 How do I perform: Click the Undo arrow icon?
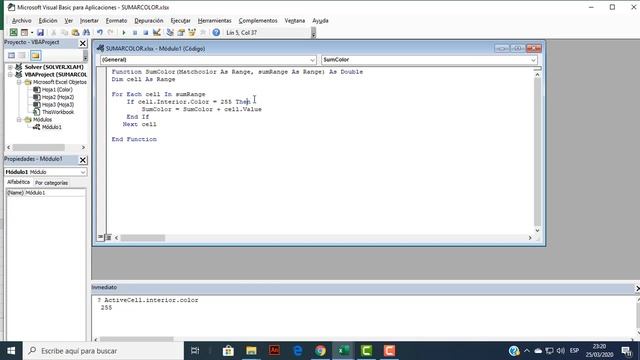(100, 33)
